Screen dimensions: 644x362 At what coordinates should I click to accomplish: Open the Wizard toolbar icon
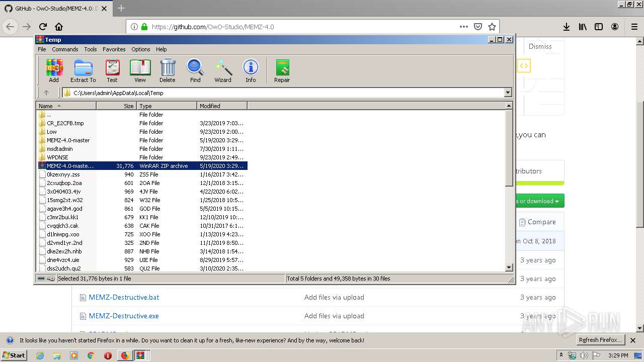tap(223, 70)
